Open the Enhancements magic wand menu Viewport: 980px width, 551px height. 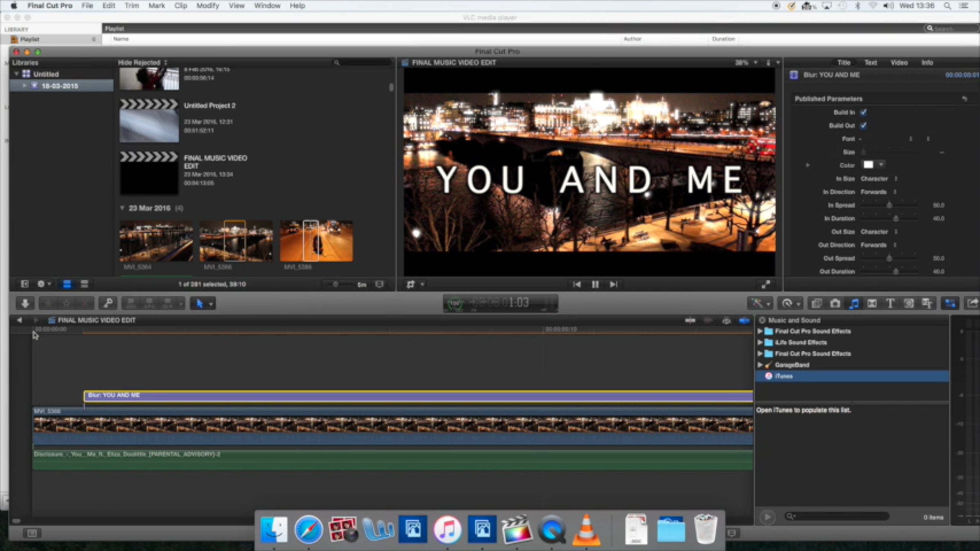(759, 303)
